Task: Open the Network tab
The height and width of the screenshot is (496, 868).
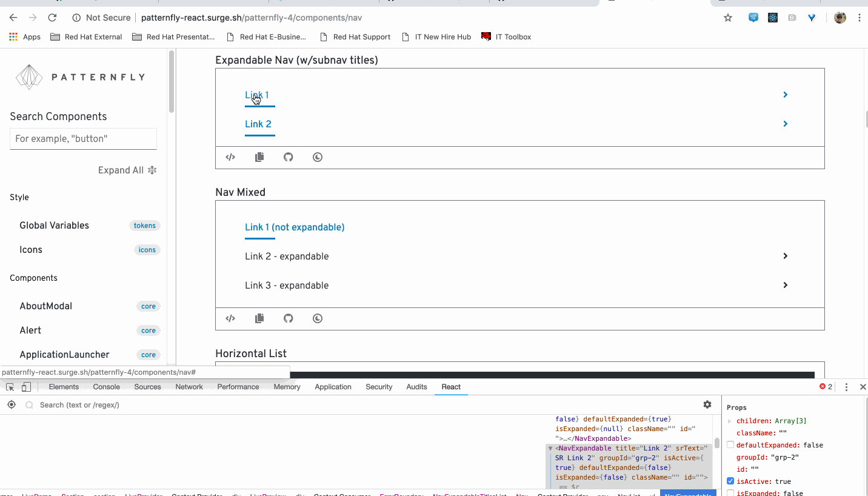Action: (x=189, y=387)
